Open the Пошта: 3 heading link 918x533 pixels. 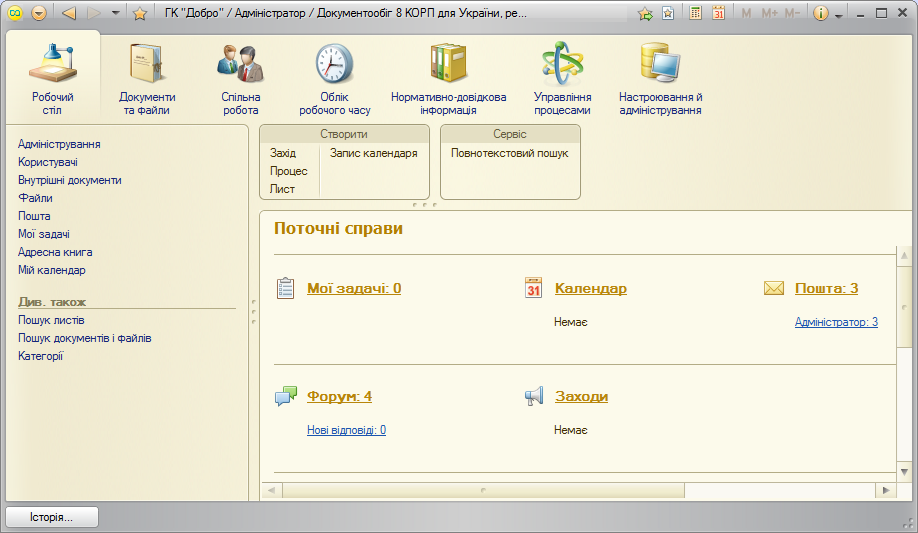(827, 288)
